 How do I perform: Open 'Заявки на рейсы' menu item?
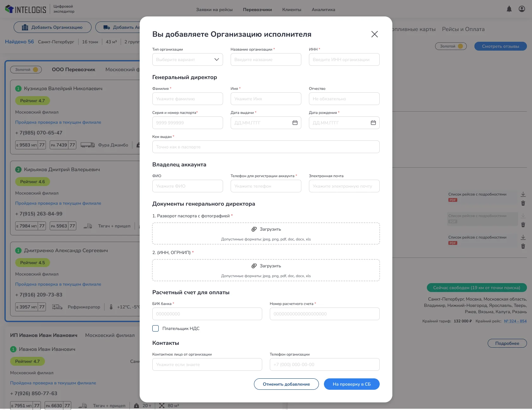214,9
